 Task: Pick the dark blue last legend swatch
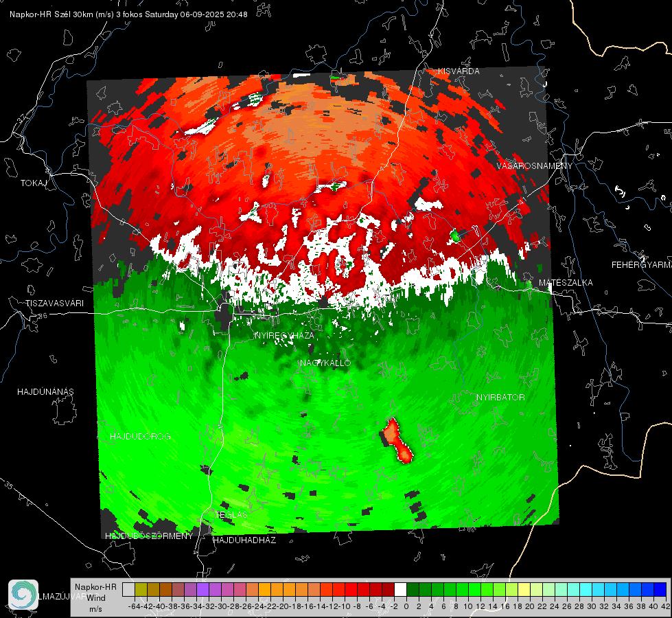pyautogui.click(x=660, y=589)
